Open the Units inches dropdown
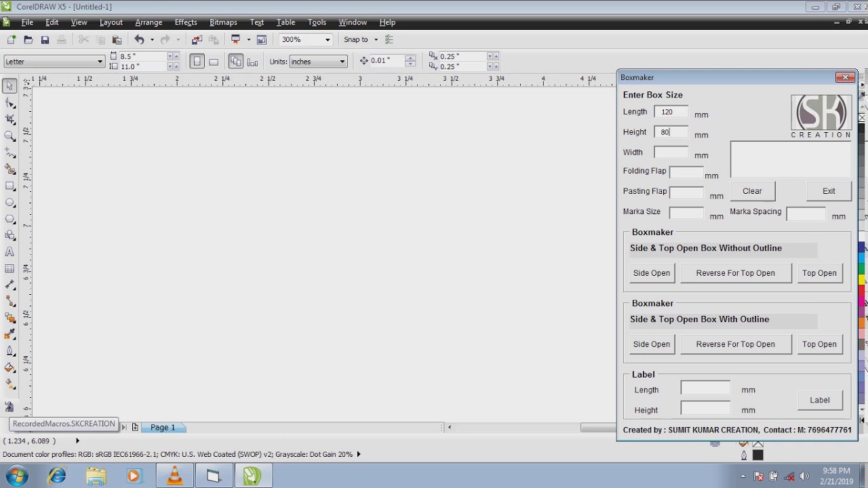The image size is (868, 488). tap(342, 62)
